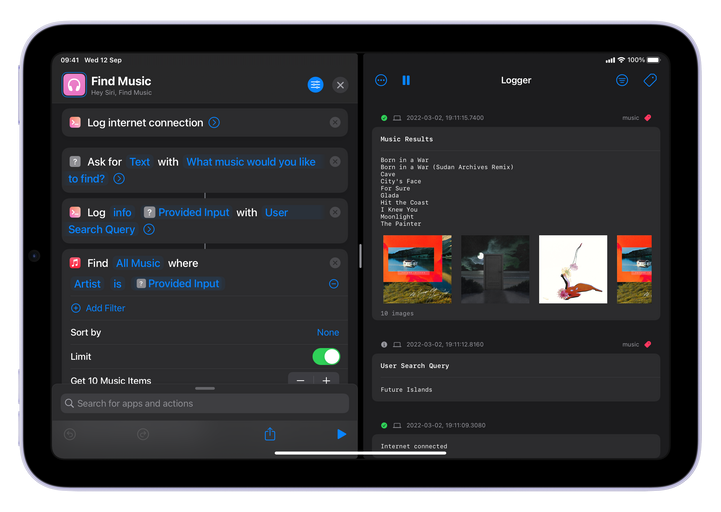Tap the Logger icon on Log internet connection

tap(75, 122)
